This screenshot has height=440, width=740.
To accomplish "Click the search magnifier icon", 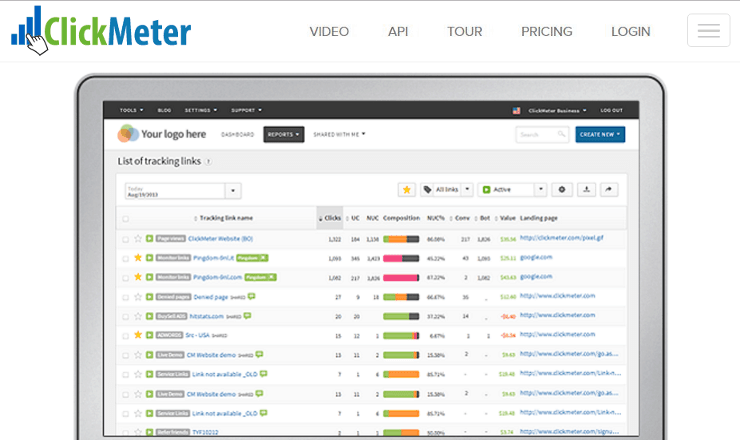I will pyautogui.click(x=561, y=134).
